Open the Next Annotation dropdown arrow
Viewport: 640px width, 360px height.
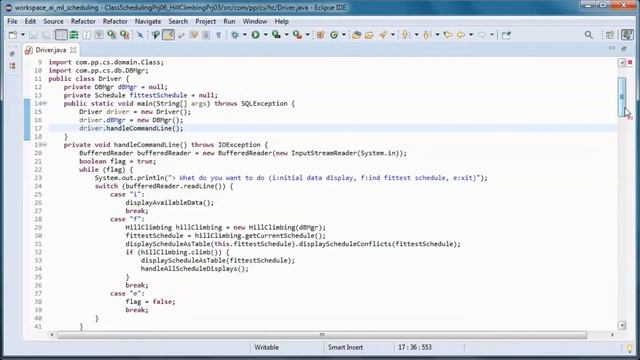[x=416, y=35]
